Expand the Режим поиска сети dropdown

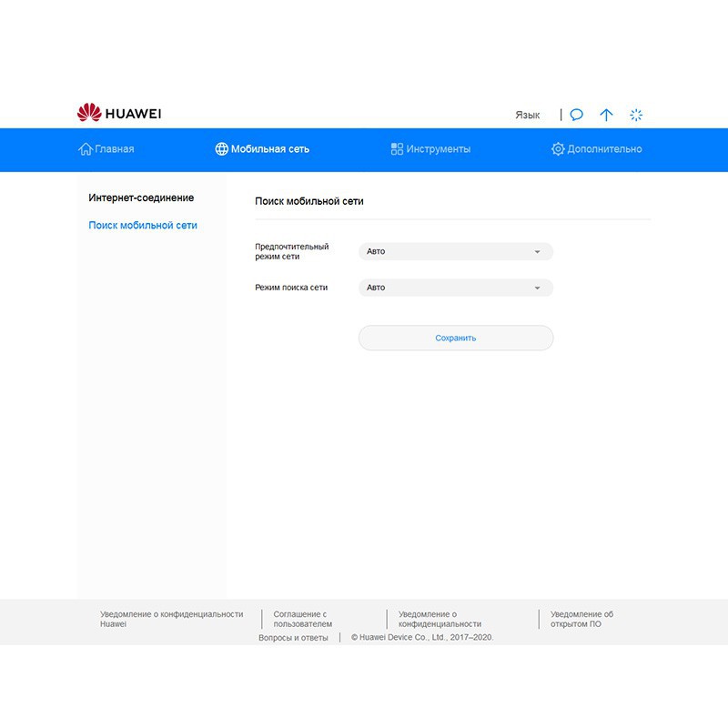(x=455, y=288)
